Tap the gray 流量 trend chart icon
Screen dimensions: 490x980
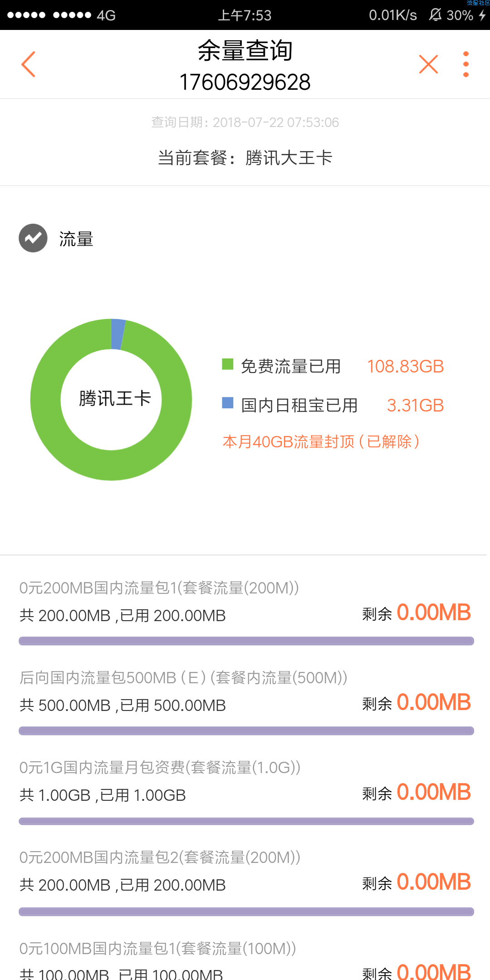click(33, 238)
